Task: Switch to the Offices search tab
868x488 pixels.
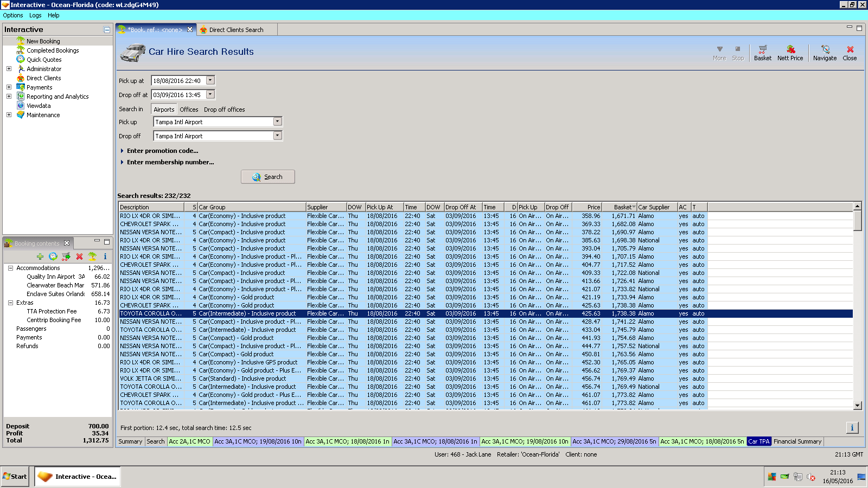Action: pyautogui.click(x=189, y=110)
